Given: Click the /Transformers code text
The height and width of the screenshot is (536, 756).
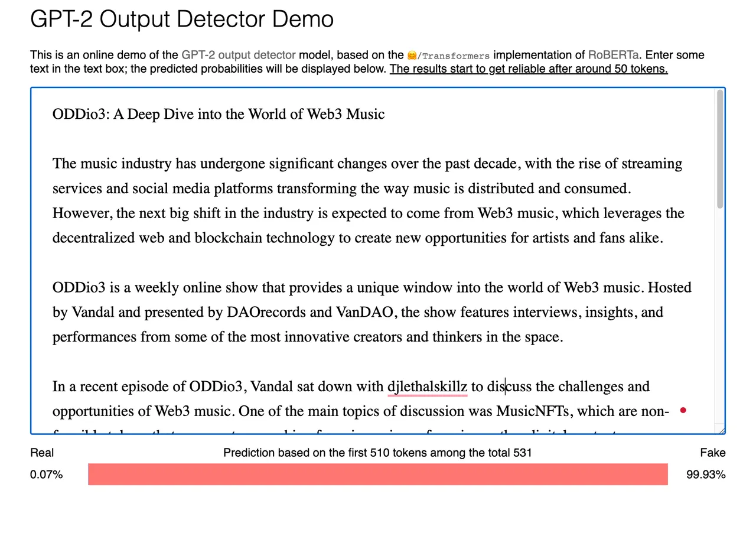Looking at the screenshot, I should (454, 56).
